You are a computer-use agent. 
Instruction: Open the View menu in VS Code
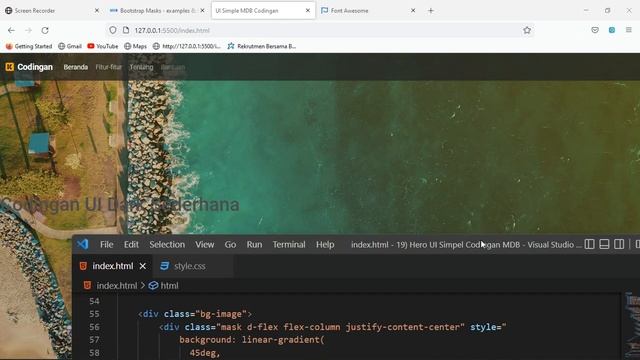pyautogui.click(x=204, y=244)
